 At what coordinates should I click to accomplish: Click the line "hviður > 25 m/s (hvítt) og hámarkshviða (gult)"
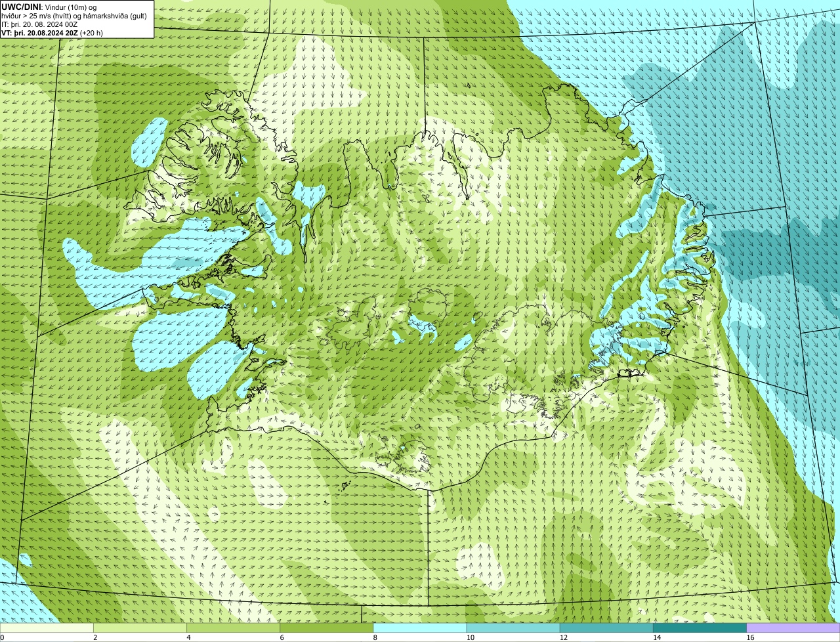(x=74, y=15)
